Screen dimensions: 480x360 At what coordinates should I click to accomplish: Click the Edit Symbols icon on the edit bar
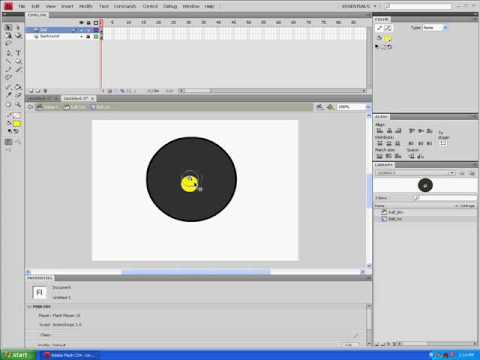[330, 107]
